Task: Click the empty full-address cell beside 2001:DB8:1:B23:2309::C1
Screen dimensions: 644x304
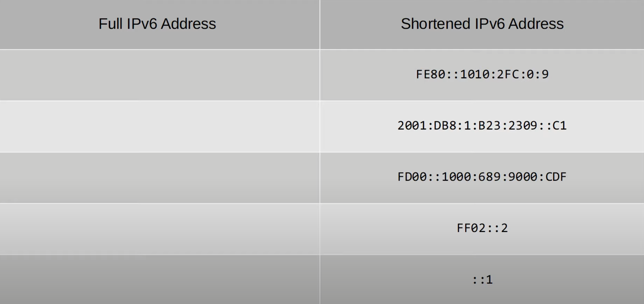Action: click(160, 126)
